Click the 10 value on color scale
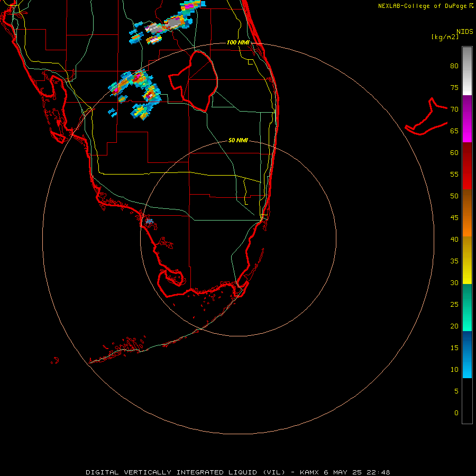 tap(454, 370)
